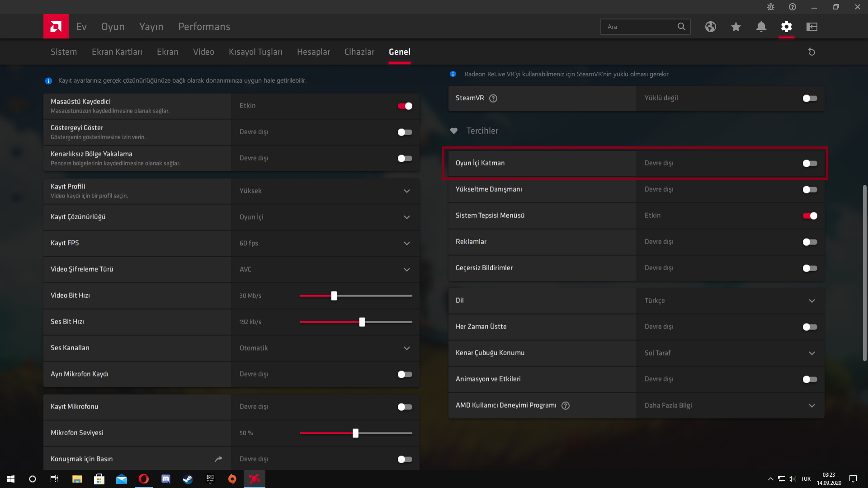Open the Dil language dropdown

pos(811,300)
